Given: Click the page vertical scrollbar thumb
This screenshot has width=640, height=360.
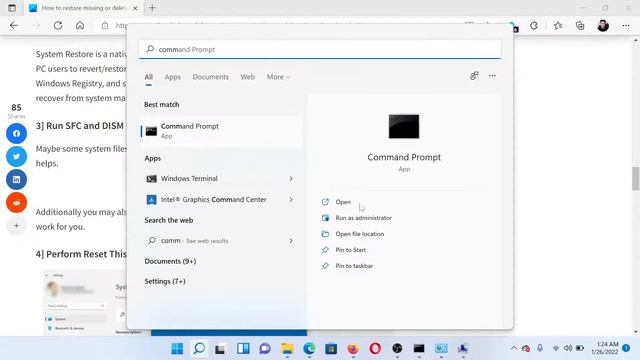Looking at the screenshot, I should (636, 178).
